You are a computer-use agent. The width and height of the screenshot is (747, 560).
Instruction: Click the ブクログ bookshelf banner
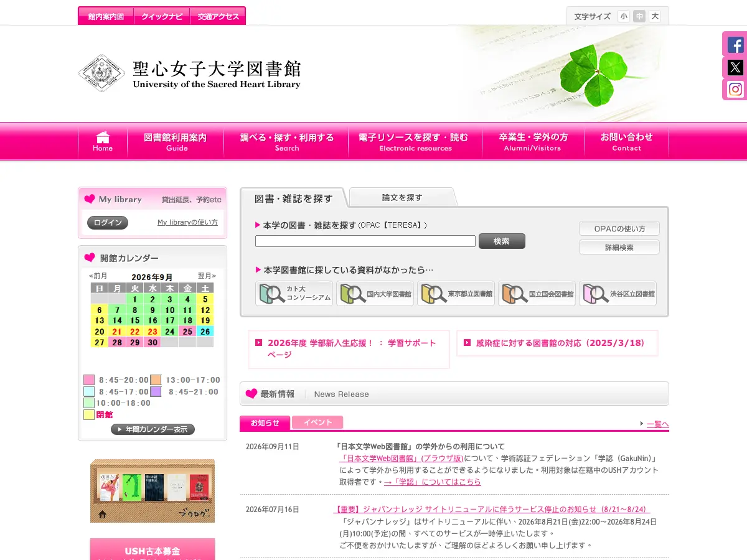click(x=153, y=490)
